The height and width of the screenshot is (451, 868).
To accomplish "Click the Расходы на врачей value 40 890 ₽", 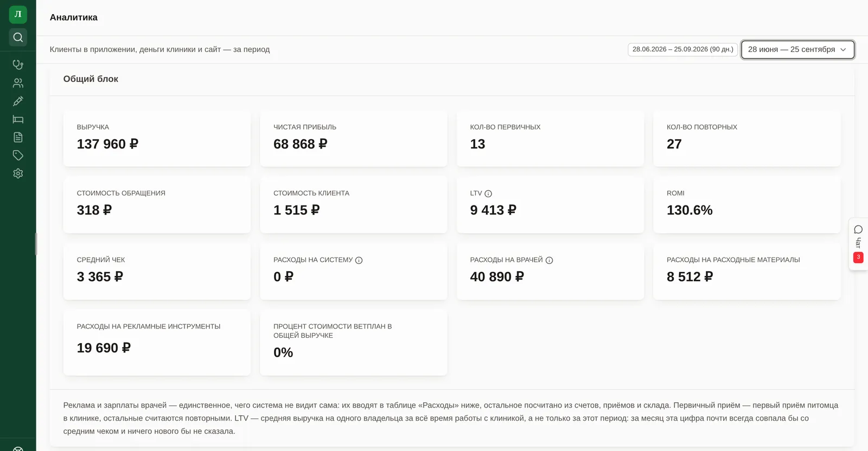I will [x=497, y=277].
